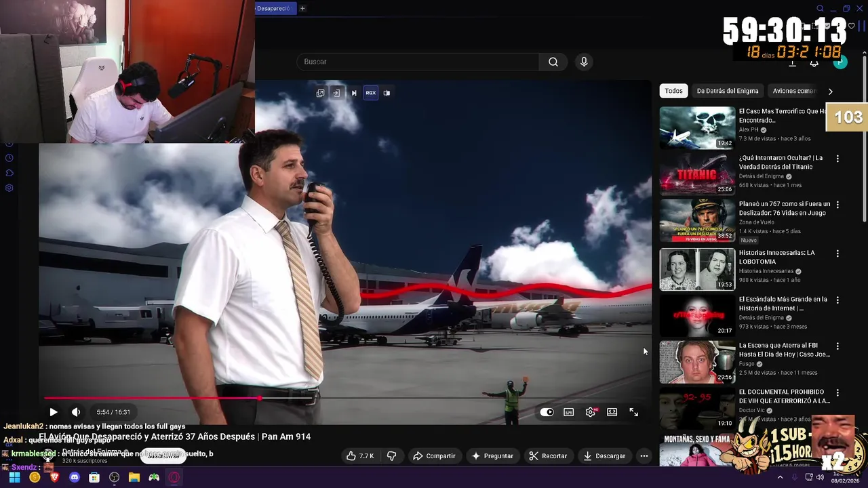This screenshot has width=868, height=488.
Task: Open options for El Escándalo Más Grande video
Action: [x=837, y=300]
